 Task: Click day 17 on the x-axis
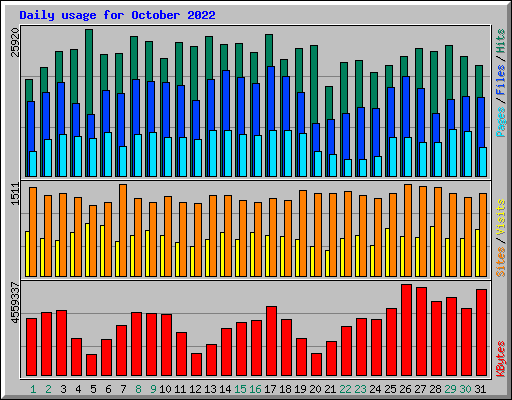(x=270, y=389)
